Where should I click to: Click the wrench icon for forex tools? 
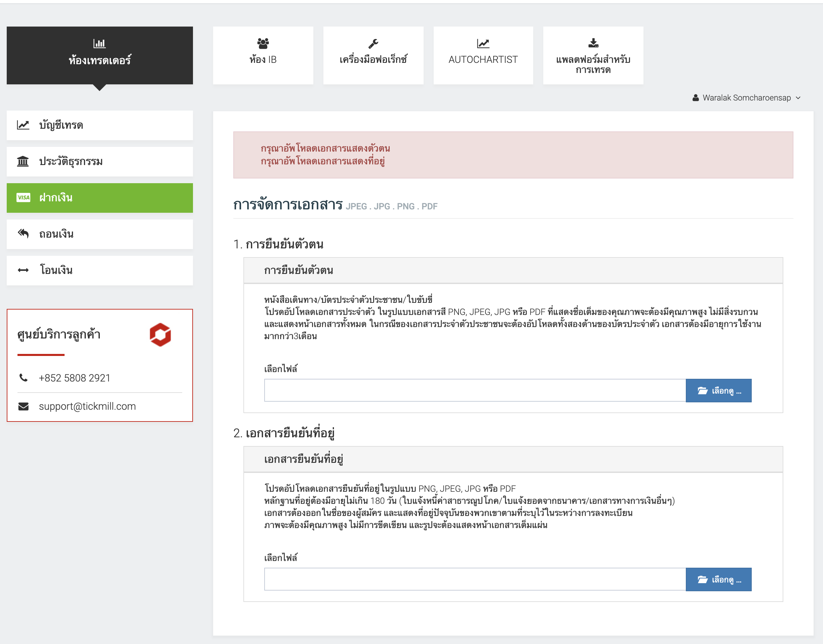coord(373,44)
